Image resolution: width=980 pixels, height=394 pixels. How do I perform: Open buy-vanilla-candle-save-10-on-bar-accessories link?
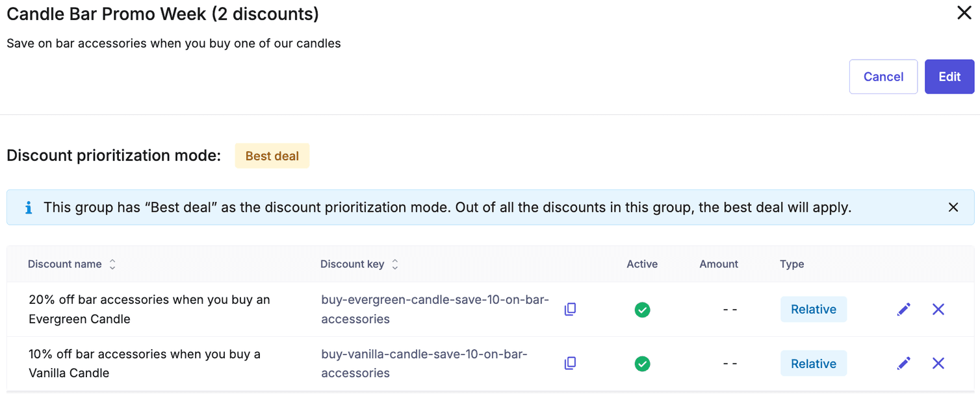424,363
